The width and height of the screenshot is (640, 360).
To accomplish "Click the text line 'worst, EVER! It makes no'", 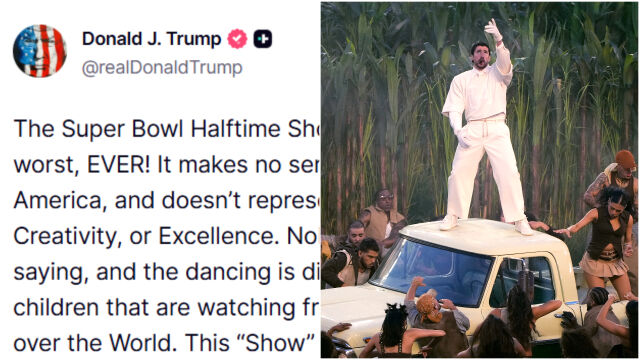I will [x=167, y=165].
